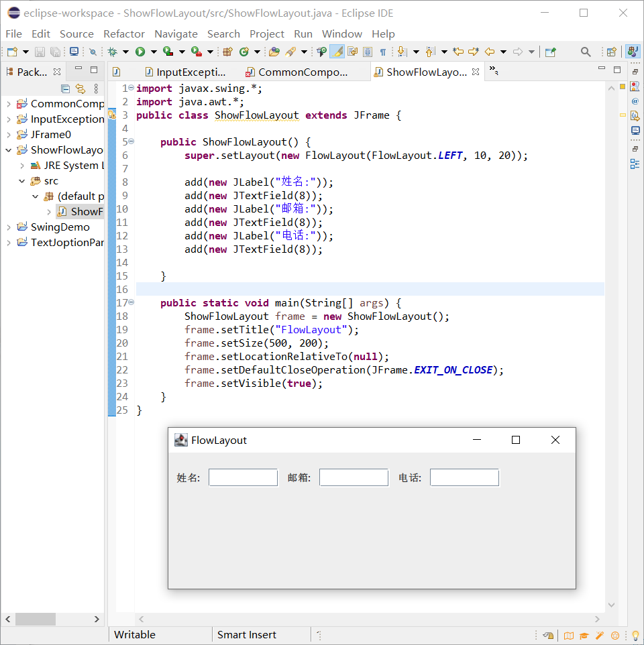Click the green Run button in toolbar
The height and width of the screenshot is (645, 644).
click(140, 52)
